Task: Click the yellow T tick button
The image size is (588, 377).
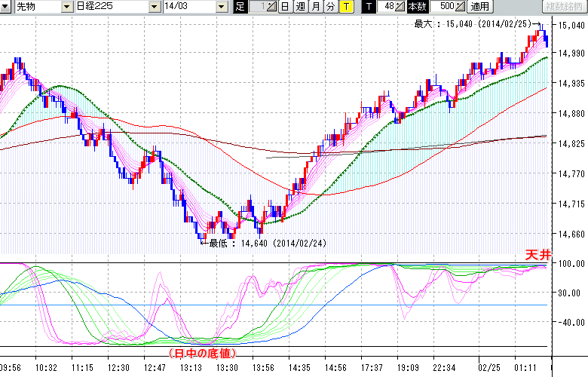Action: coord(346,7)
